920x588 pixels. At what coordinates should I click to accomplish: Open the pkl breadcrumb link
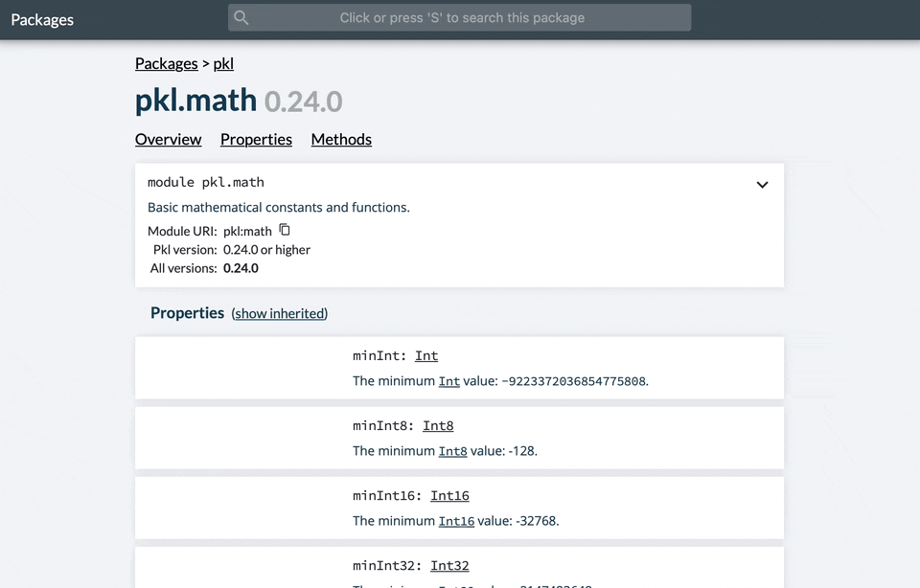(223, 63)
